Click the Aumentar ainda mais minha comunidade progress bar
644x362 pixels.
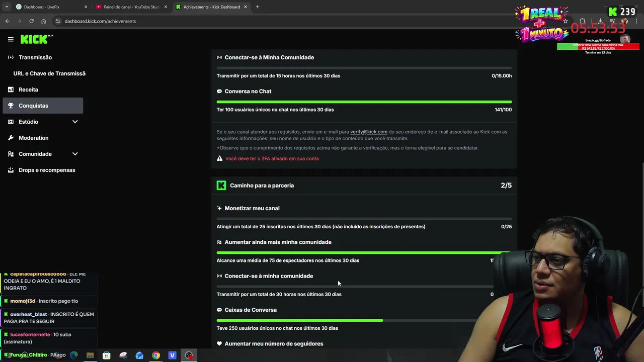tap(364, 253)
